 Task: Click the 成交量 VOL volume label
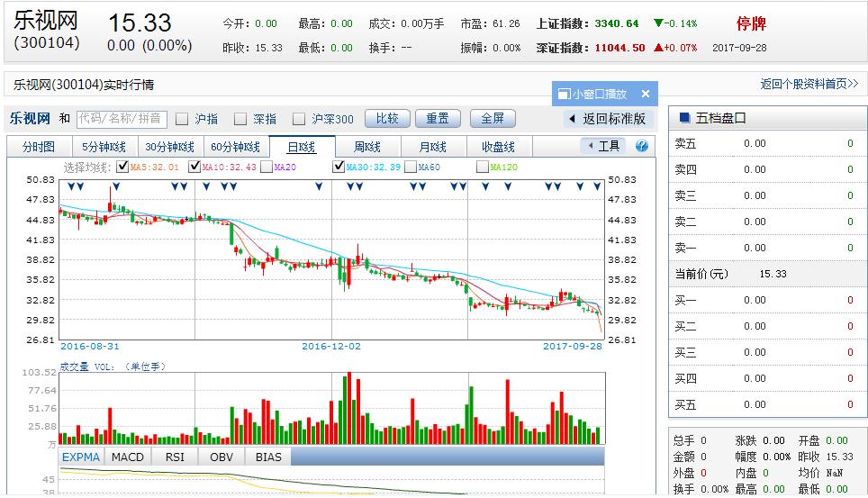pos(113,367)
